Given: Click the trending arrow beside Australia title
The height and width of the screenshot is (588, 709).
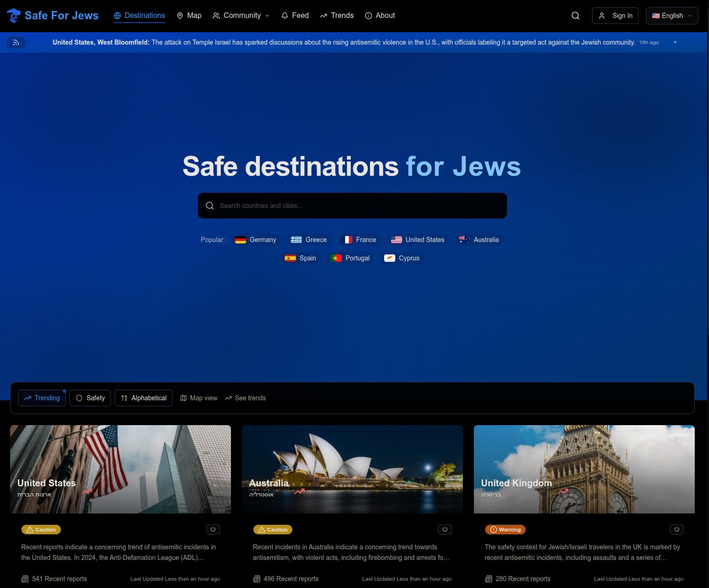Looking at the screenshot, I should click(300, 491).
